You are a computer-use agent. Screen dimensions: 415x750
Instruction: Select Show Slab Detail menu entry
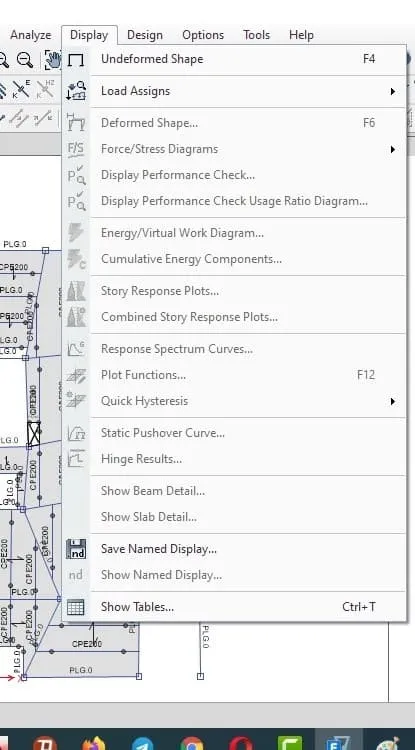click(149, 517)
